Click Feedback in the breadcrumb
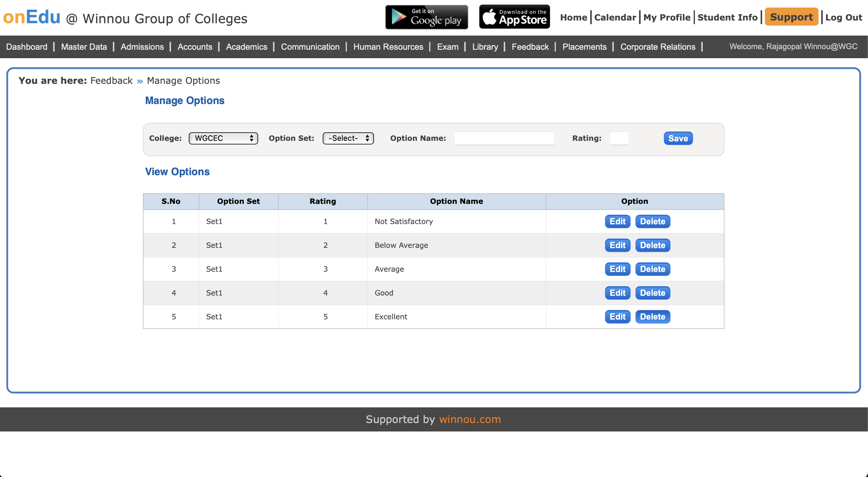Viewport: 868px width, 477px height. pyautogui.click(x=111, y=81)
